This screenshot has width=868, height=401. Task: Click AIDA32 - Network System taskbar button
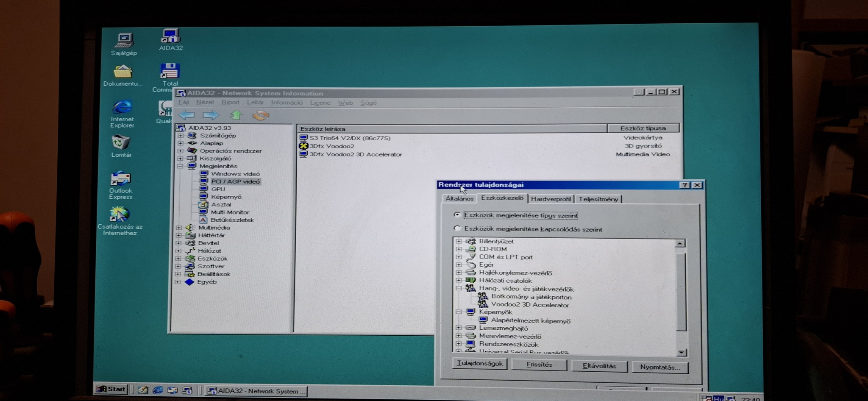pos(257,391)
